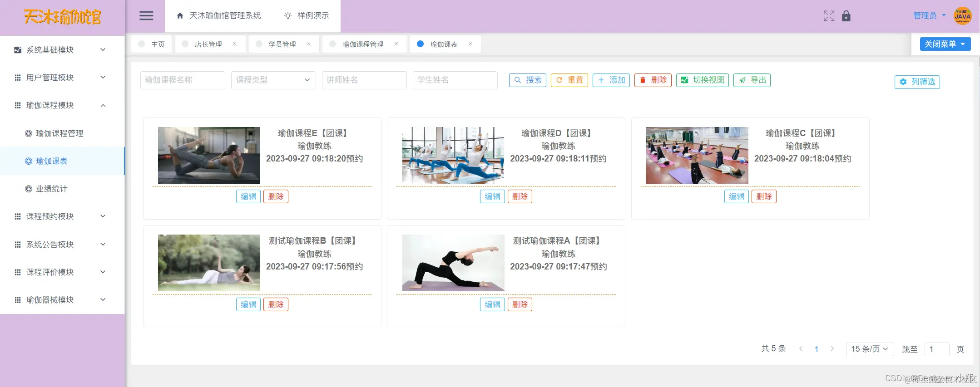This screenshot has width=980, height=387.
Task: Select page 1 in pagination
Action: pyautogui.click(x=817, y=349)
